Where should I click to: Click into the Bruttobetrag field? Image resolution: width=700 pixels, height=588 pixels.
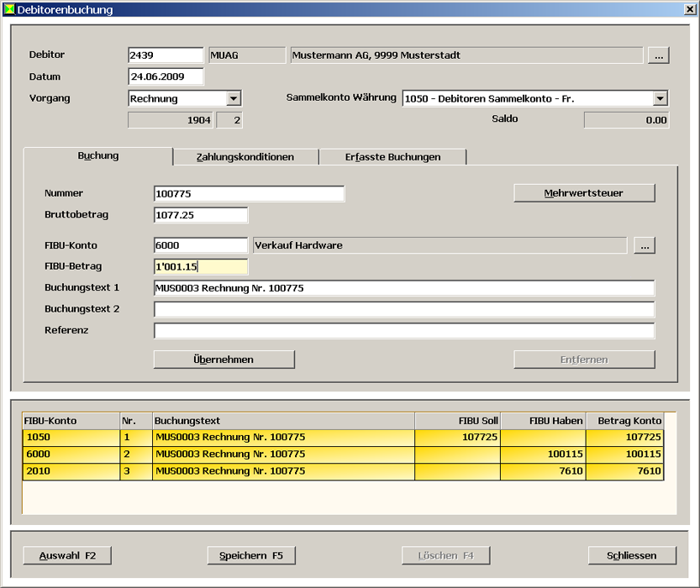coord(201,215)
